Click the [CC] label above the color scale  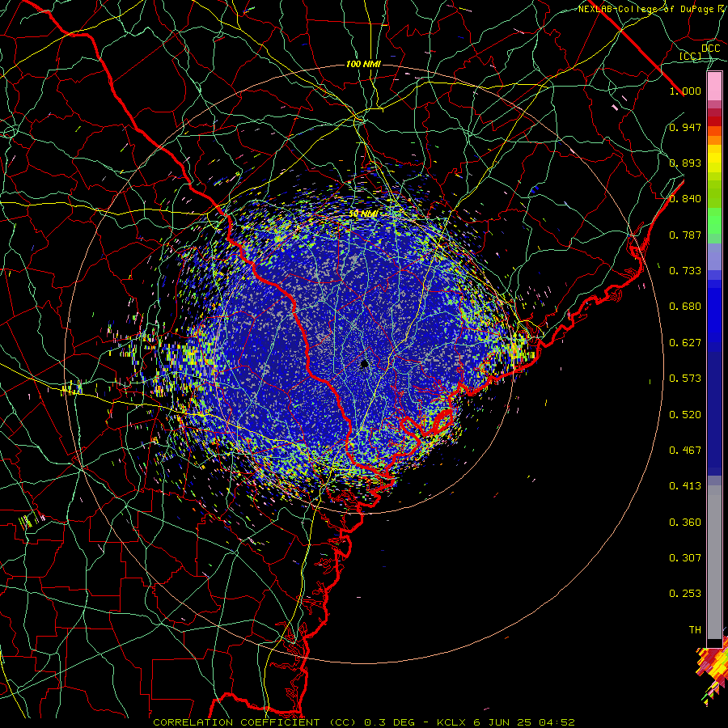click(690, 56)
